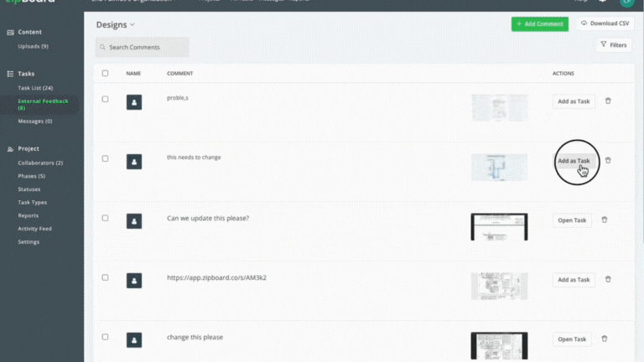Screen dimensions: 644x362
Task: Open thumbnail for 'this needs to change'
Action: click(x=499, y=167)
